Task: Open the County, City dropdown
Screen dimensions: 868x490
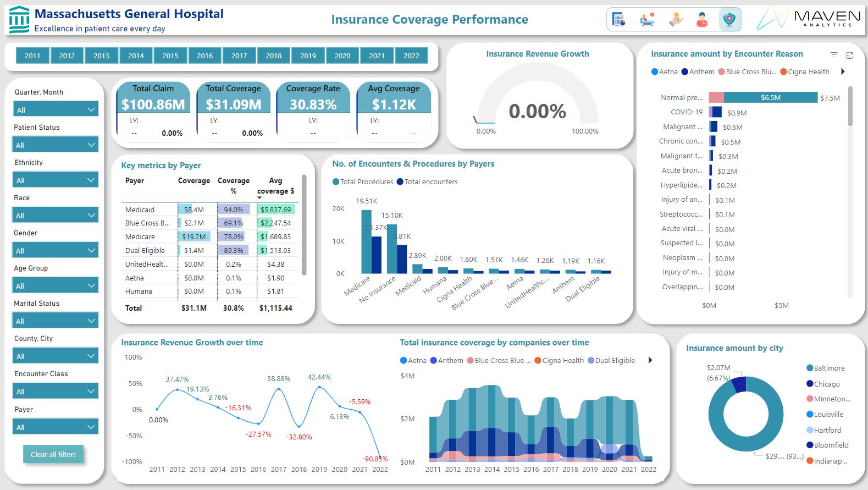Action: [x=56, y=356]
